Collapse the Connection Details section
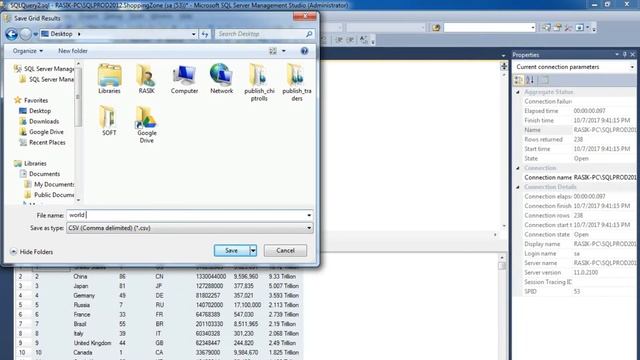 (518, 187)
